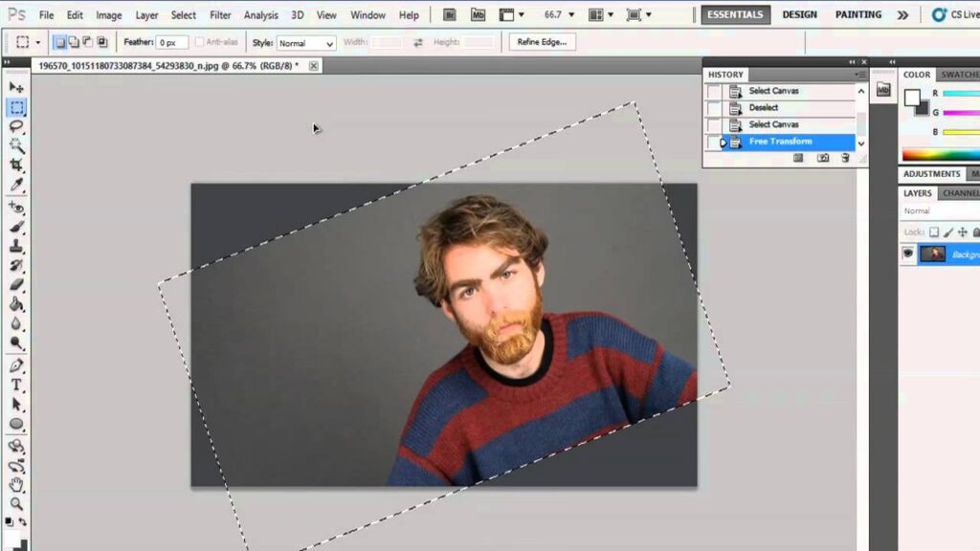Create new snapshot with camera icon

coord(823,159)
